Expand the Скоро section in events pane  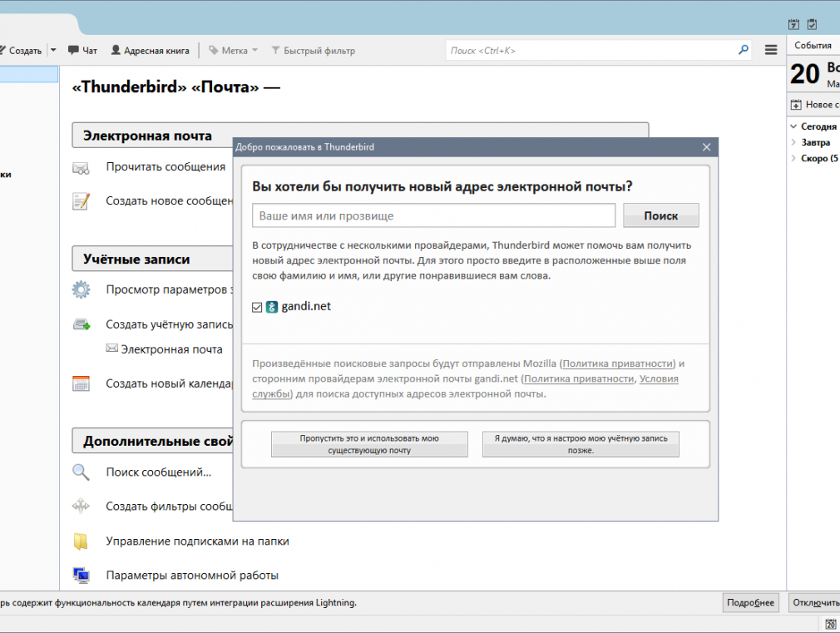click(x=793, y=158)
